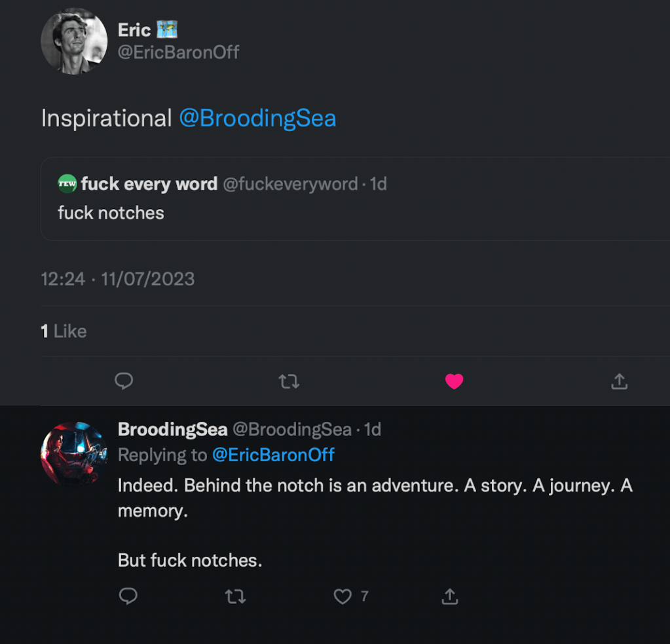Share Eric's main tweet
670x644 pixels.
tap(619, 381)
